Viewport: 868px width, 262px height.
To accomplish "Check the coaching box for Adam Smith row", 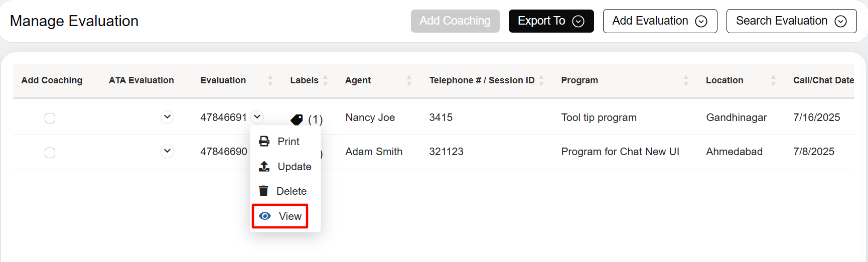I will [50, 153].
